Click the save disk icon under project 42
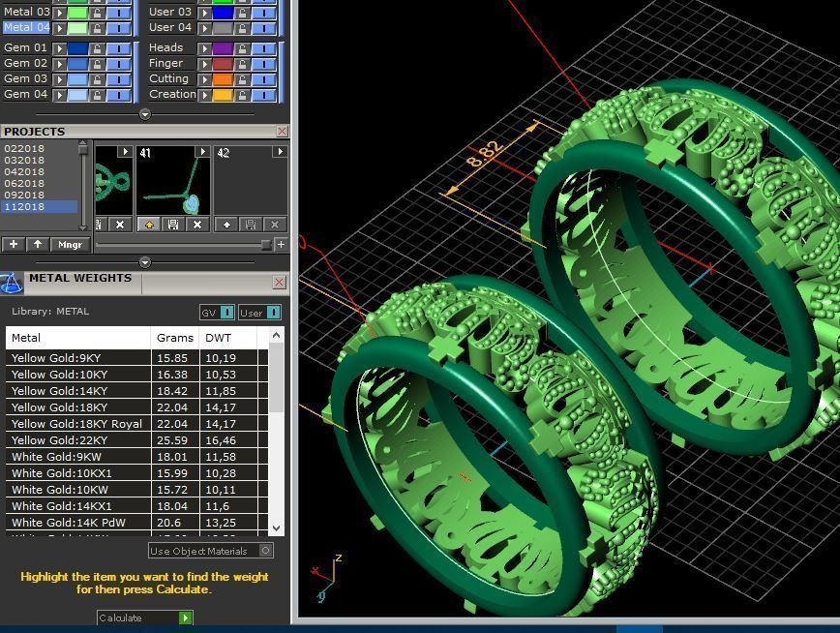 pos(251,225)
